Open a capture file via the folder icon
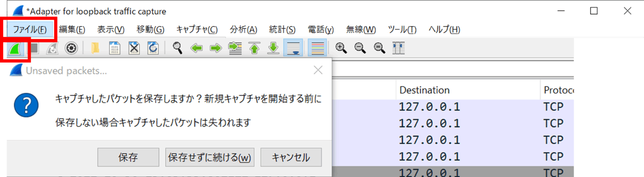The height and width of the screenshot is (177, 644). coord(95,48)
